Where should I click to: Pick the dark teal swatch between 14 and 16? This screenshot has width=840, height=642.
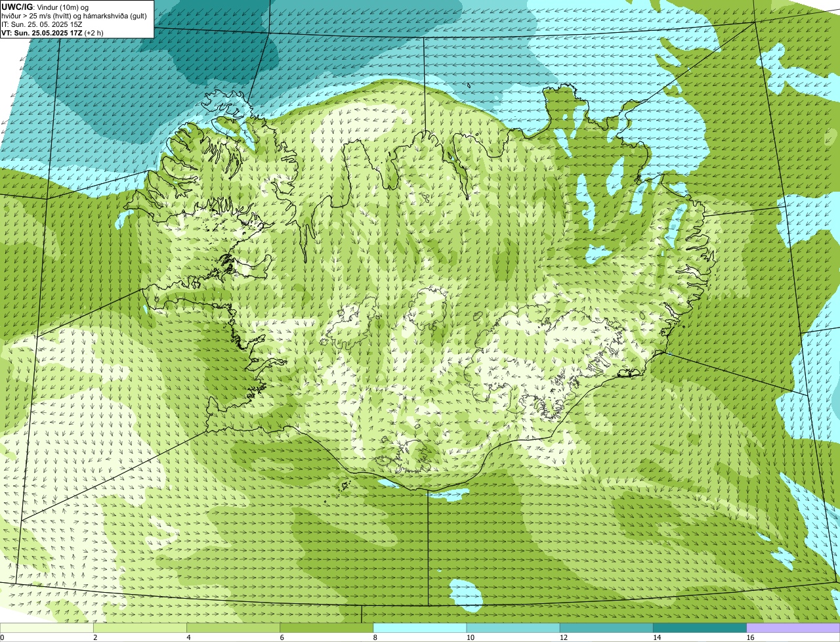tap(700, 628)
